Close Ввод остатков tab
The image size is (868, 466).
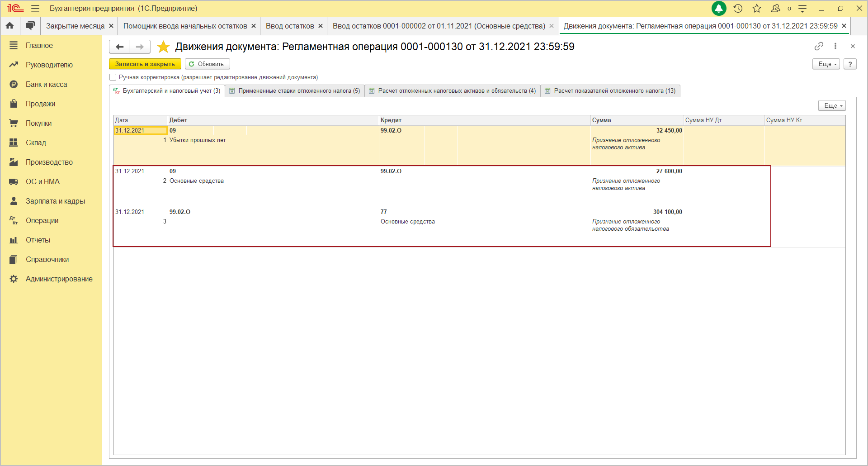[321, 26]
